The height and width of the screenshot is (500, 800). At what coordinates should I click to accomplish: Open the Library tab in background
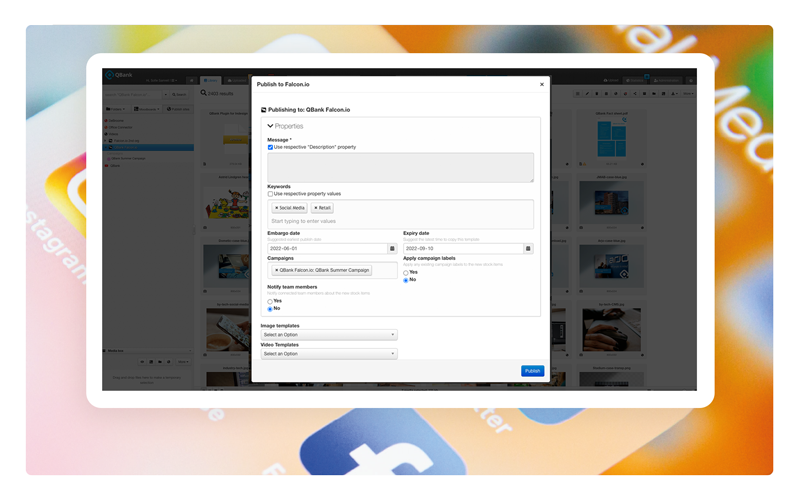point(210,81)
